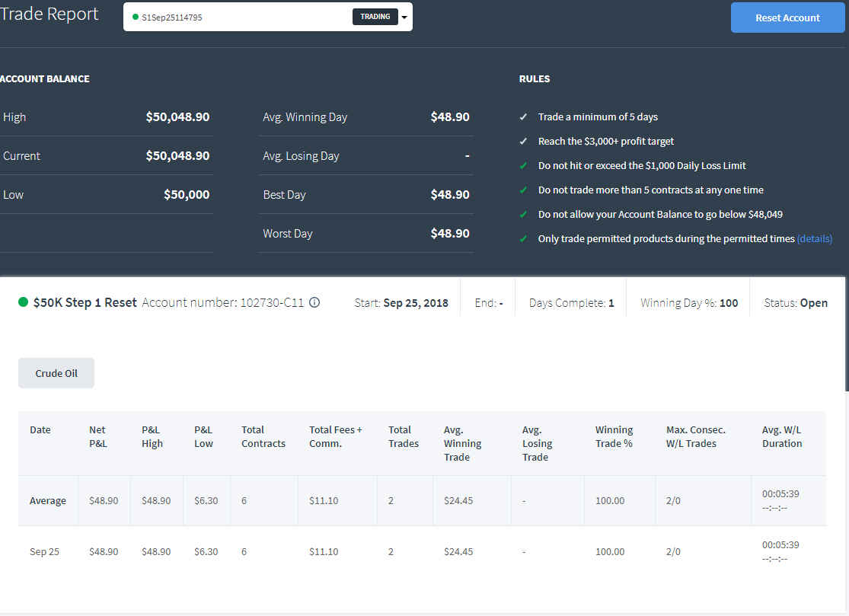The width and height of the screenshot is (849, 616).
Task: Click the $6.30 cell in Sep 25 row
Action: tap(206, 551)
